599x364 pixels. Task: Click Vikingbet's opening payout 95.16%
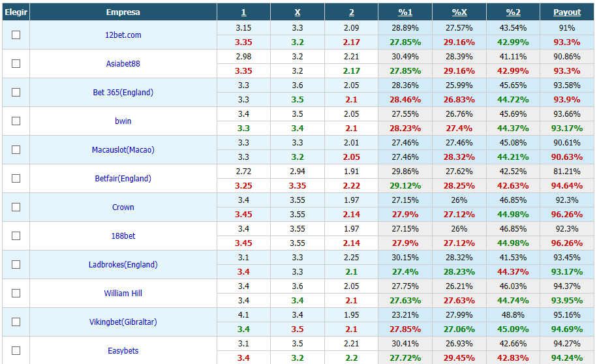[567, 314]
